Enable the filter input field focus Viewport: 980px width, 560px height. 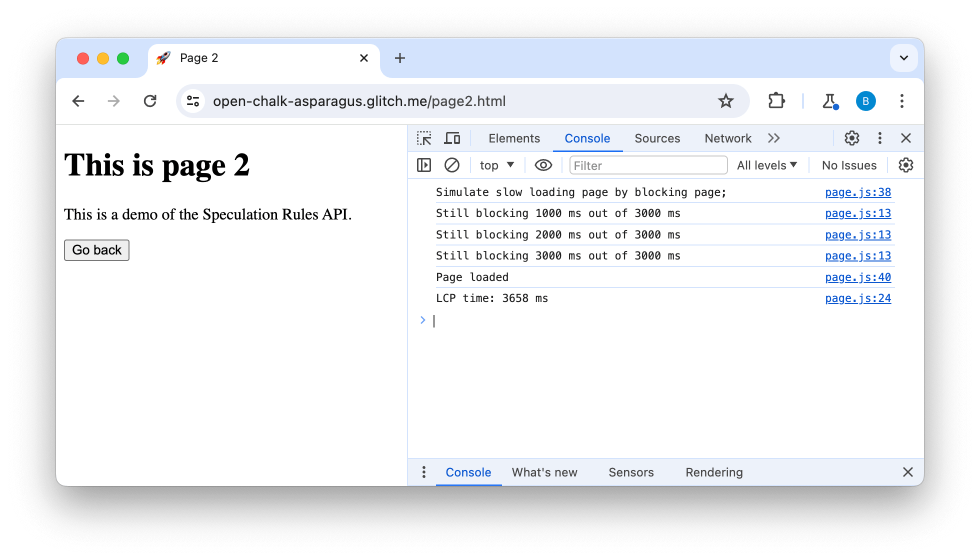pyautogui.click(x=645, y=165)
